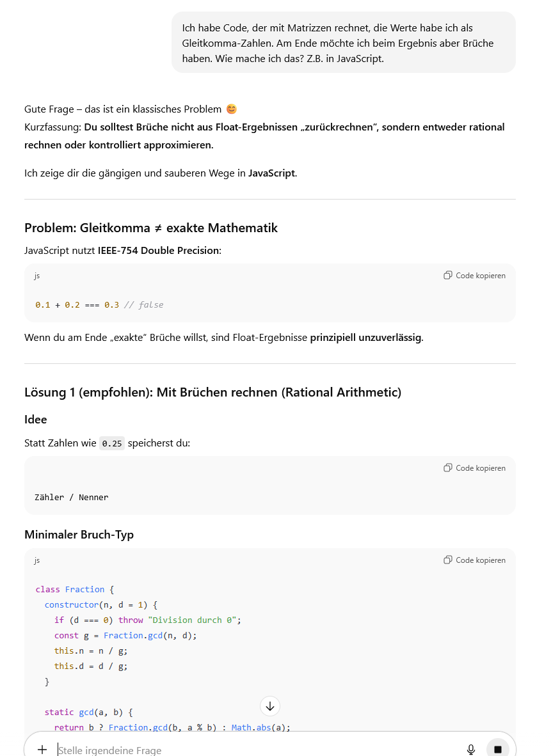
Task: Start voice dictation with the microphone
Action: click(471, 750)
